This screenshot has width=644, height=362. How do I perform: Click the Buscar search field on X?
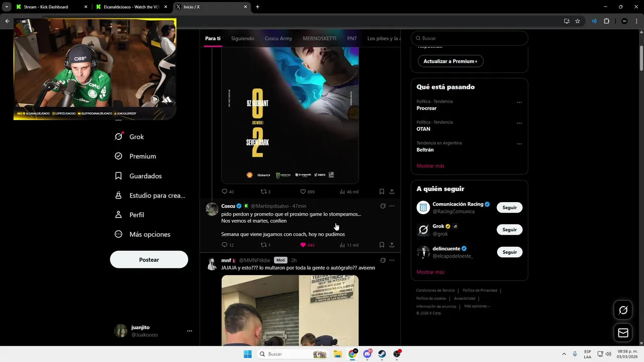pyautogui.click(x=469, y=38)
